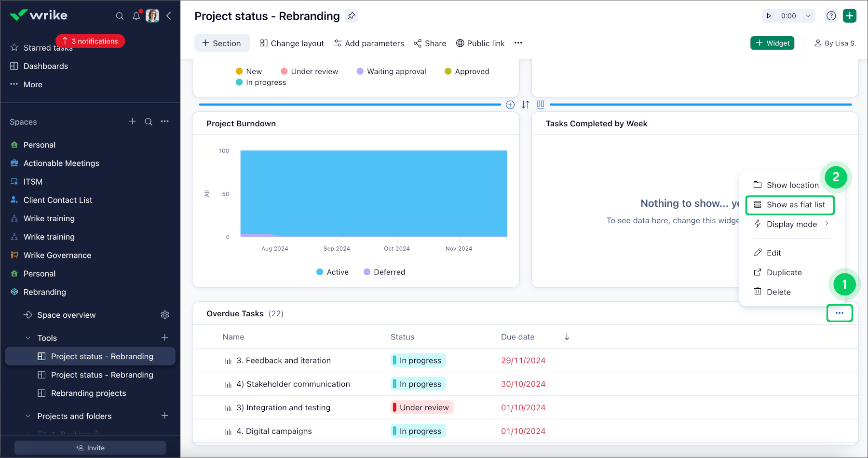Click the Share icon
Screen dimensions: 868x458
418,43
